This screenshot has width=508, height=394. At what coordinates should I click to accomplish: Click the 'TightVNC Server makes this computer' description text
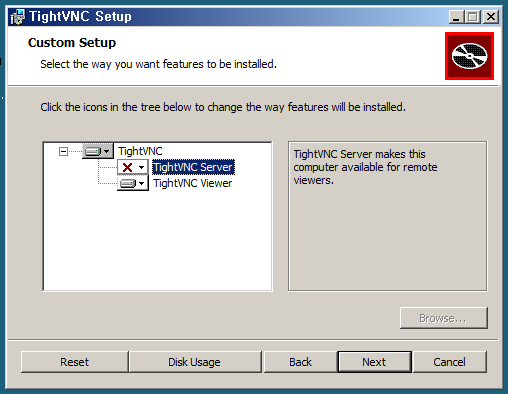365,167
